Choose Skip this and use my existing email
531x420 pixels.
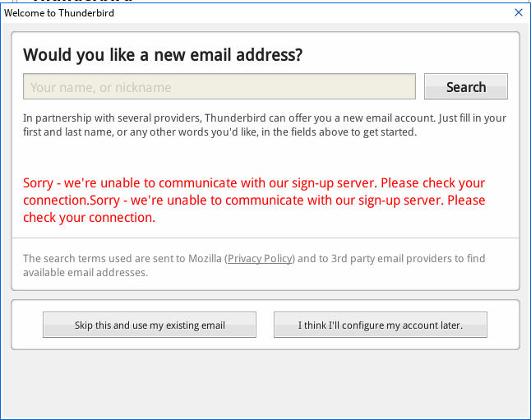coord(150,325)
